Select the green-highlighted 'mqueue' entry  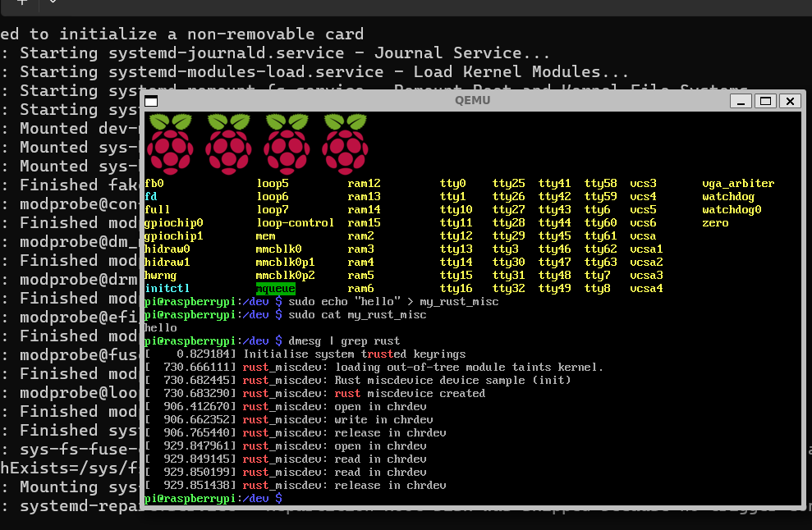[276, 288]
